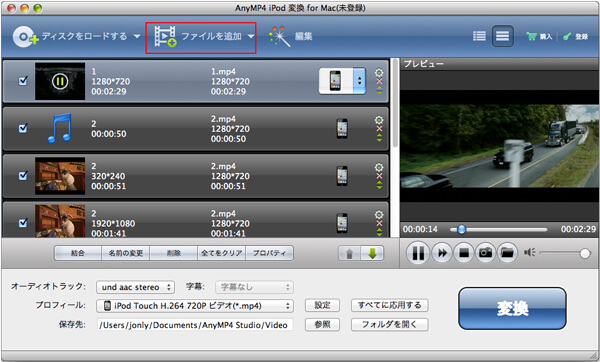
Task: Open settings gear for the 1.mp4 row
Action: point(379,72)
